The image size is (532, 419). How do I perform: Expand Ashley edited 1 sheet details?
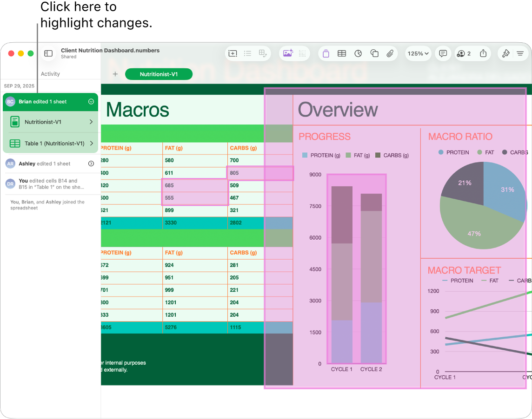coord(91,163)
